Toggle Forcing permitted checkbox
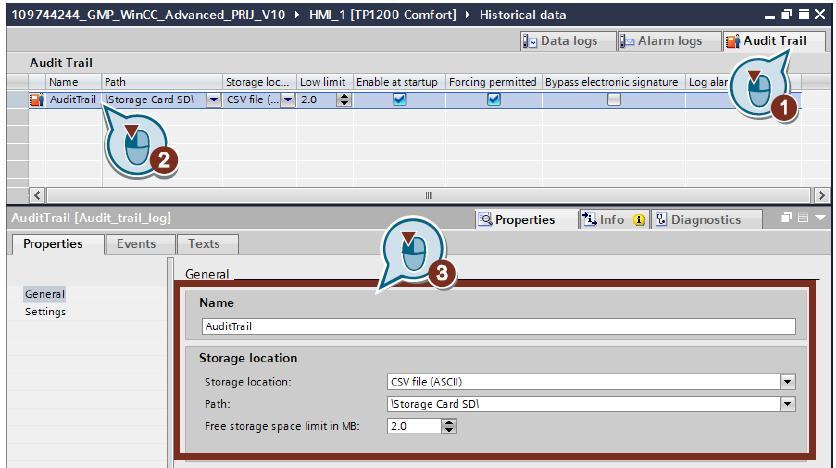836x468 pixels. point(494,99)
